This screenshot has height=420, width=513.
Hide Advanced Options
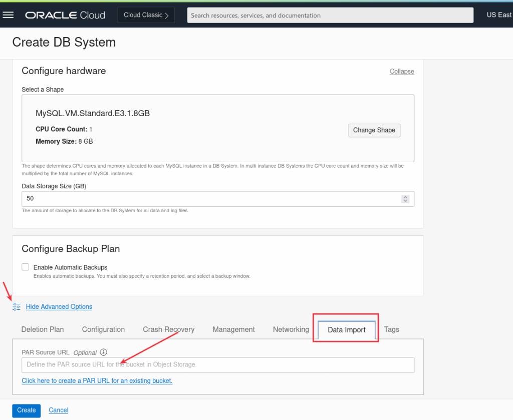click(x=59, y=306)
